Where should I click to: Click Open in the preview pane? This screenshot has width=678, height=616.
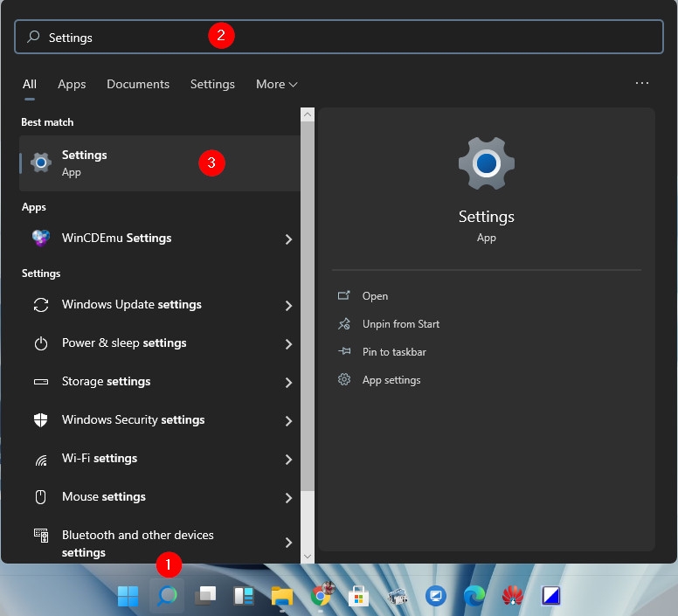point(375,296)
